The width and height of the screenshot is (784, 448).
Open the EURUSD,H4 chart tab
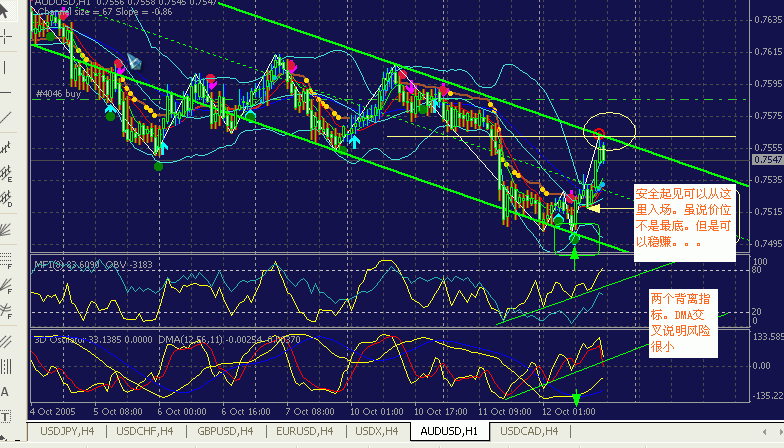pyautogui.click(x=304, y=431)
